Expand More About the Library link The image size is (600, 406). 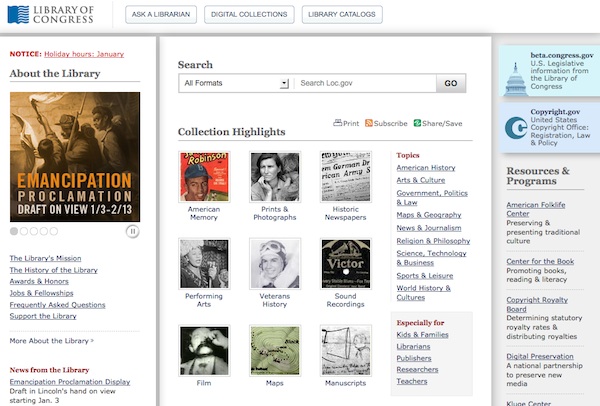click(52, 341)
